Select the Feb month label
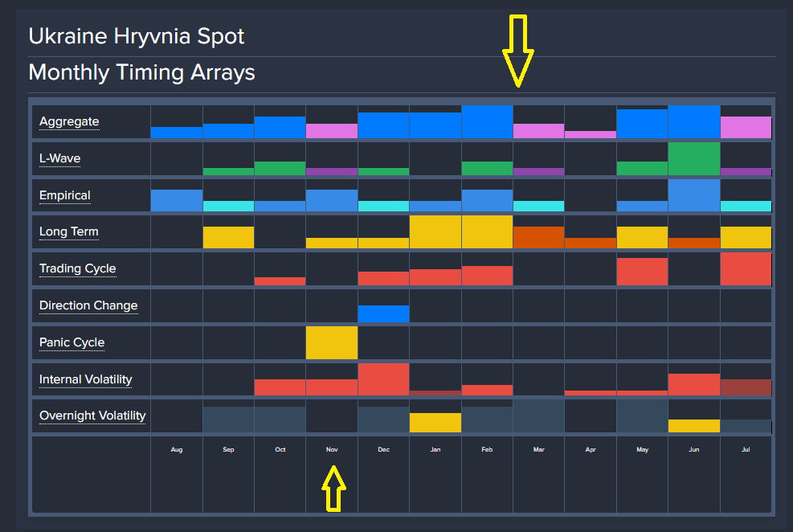 click(487, 449)
